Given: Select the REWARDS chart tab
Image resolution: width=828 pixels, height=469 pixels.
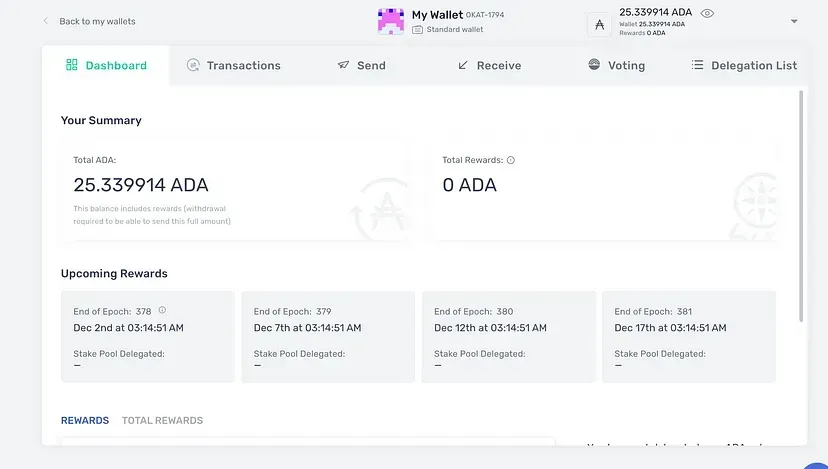Looking at the screenshot, I should (x=85, y=420).
